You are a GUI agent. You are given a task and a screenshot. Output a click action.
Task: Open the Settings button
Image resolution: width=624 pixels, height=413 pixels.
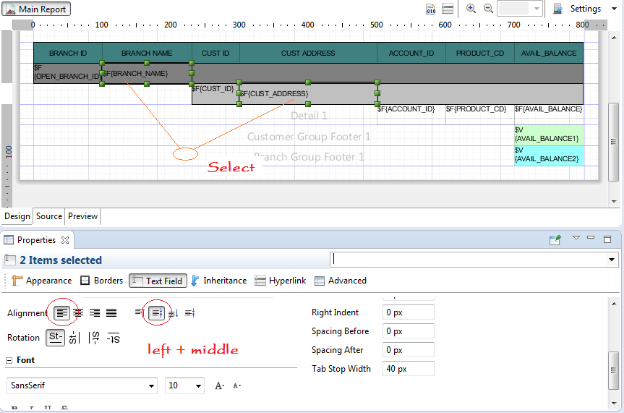click(577, 8)
